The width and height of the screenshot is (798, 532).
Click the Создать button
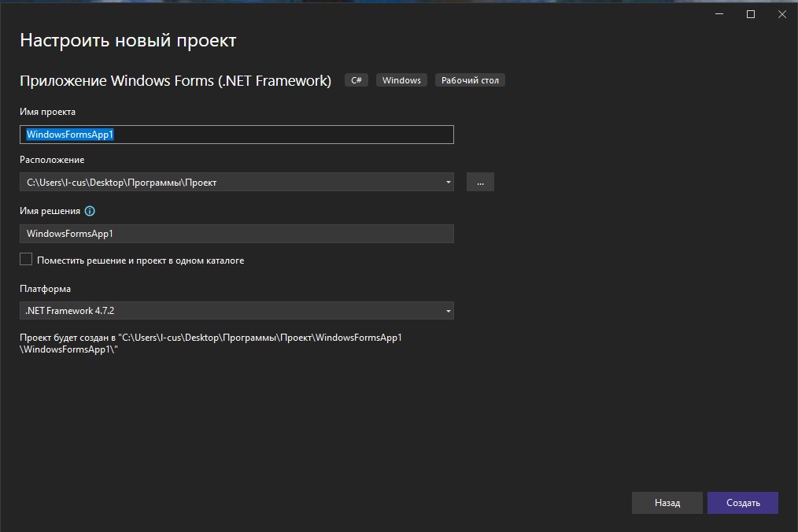[x=742, y=502]
